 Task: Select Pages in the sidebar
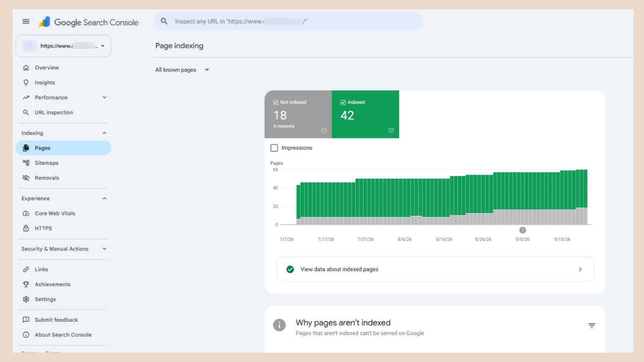[x=63, y=148]
